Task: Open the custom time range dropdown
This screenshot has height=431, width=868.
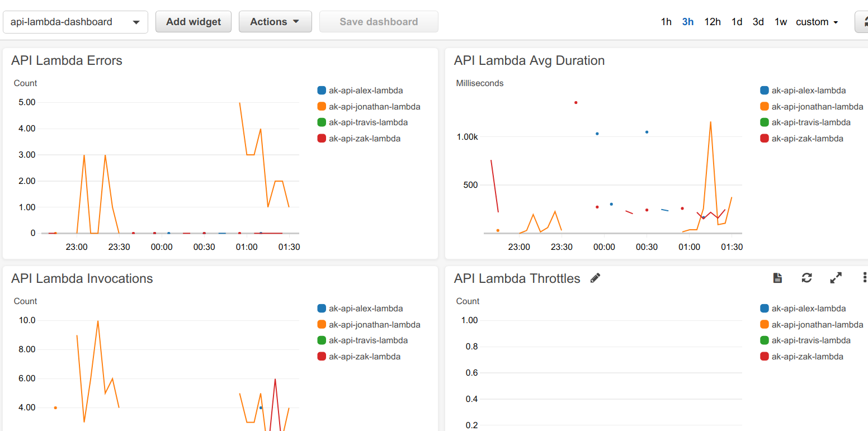Action: (x=817, y=21)
